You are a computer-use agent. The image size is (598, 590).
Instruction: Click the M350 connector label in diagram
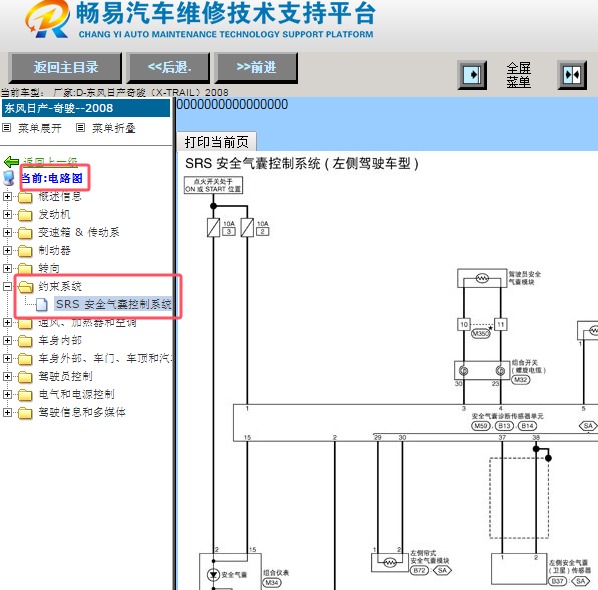click(480, 333)
